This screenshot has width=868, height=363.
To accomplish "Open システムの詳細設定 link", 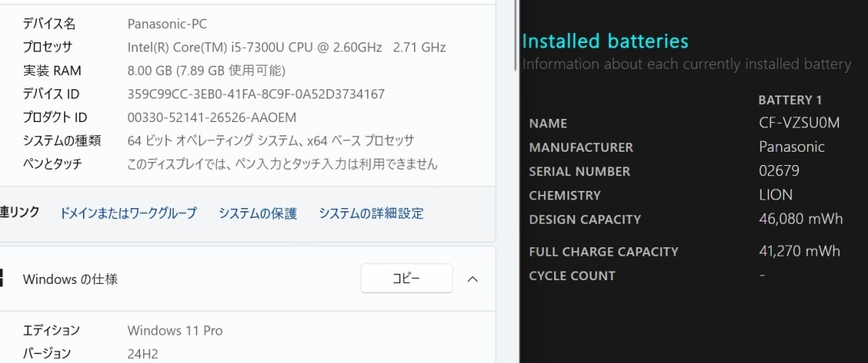I will [371, 213].
